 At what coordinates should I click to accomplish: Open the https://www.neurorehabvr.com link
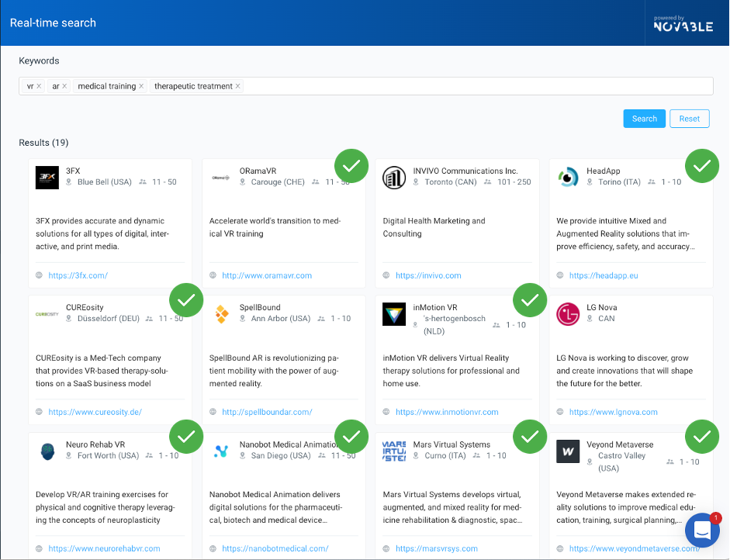104,548
